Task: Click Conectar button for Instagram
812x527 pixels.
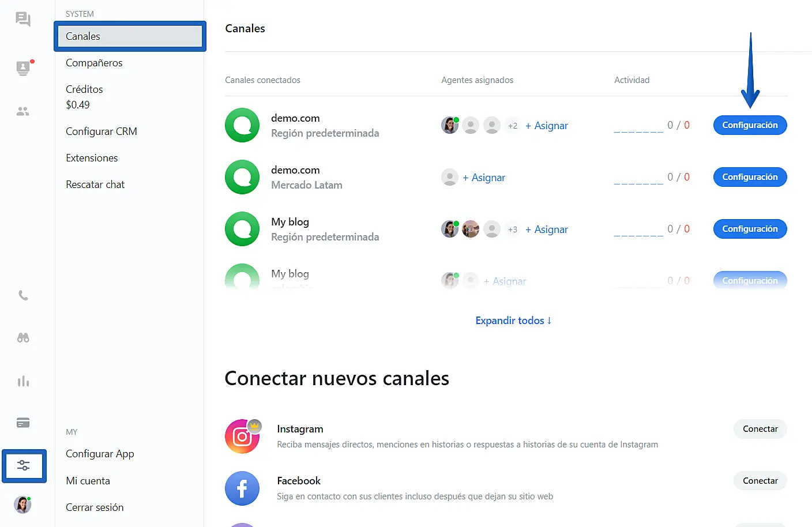Action: tap(760, 429)
